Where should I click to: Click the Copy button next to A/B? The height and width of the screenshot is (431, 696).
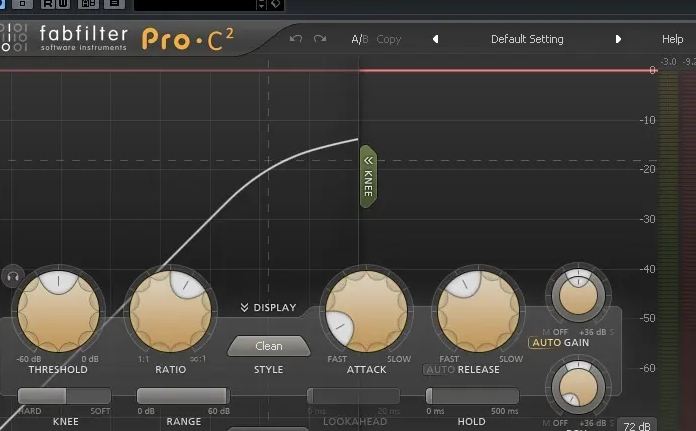pyautogui.click(x=389, y=40)
